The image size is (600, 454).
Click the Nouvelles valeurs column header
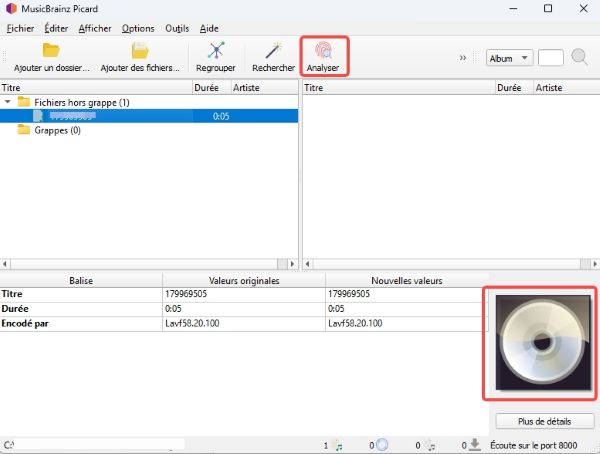point(407,281)
